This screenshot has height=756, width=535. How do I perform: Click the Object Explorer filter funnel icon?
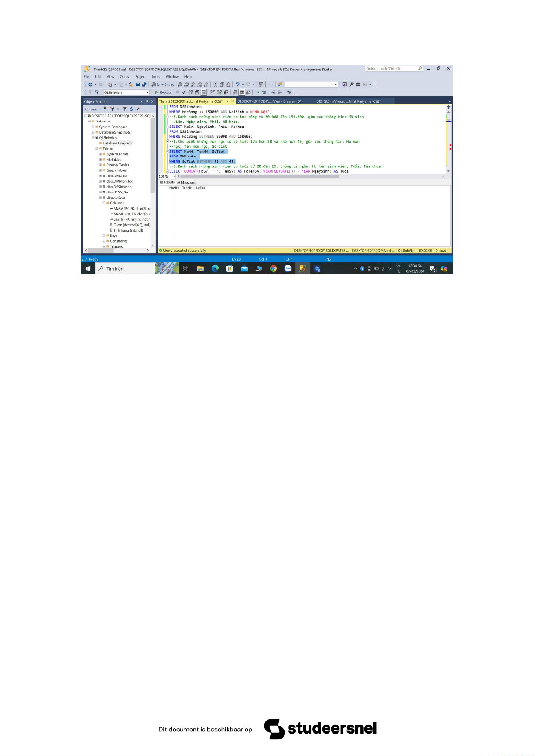tap(125, 109)
